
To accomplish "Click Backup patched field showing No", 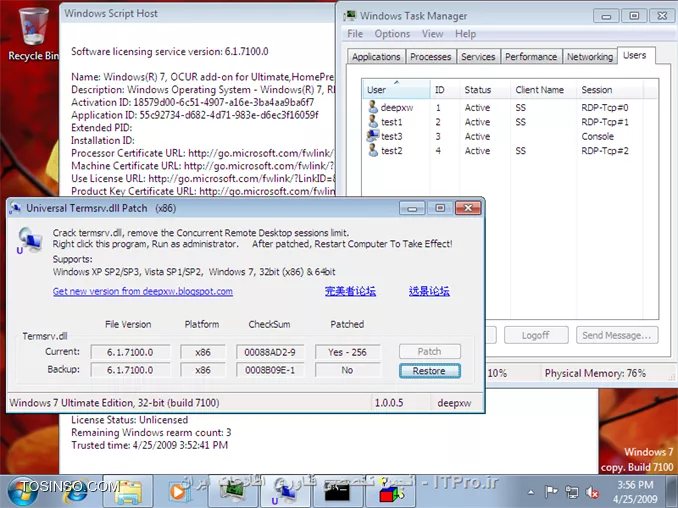I will coord(347,370).
